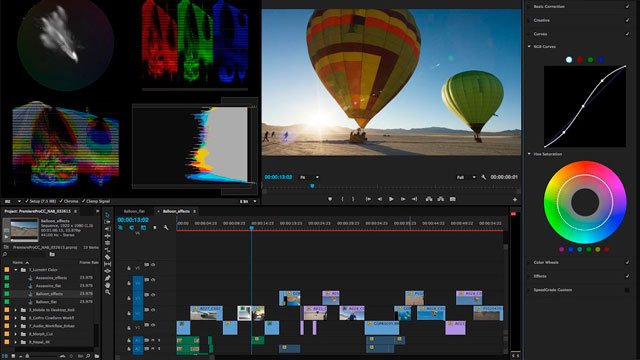The height and width of the screenshot is (360, 640).
Task: Open the 8 Bit scope dropdown
Action: [x=248, y=201]
